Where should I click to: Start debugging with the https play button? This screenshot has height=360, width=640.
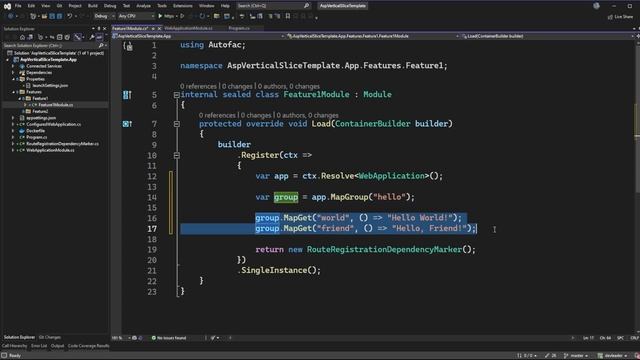pyautogui.click(x=166, y=16)
